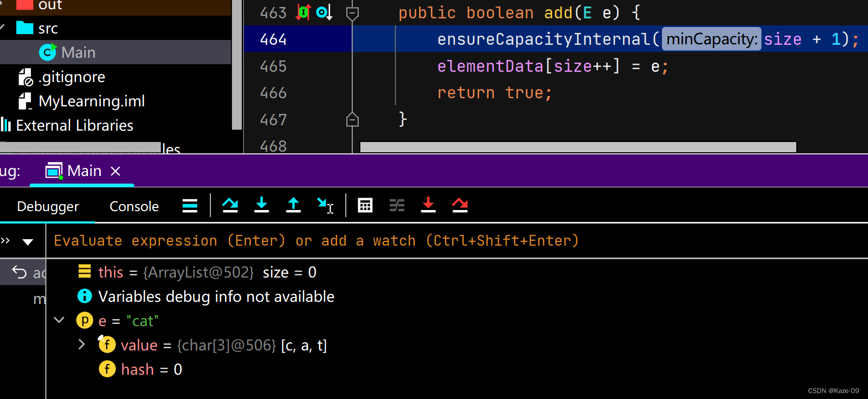Screen dimensions: 868x399
Task: Expand the value char[3] field node
Action: pyautogui.click(x=81, y=344)
